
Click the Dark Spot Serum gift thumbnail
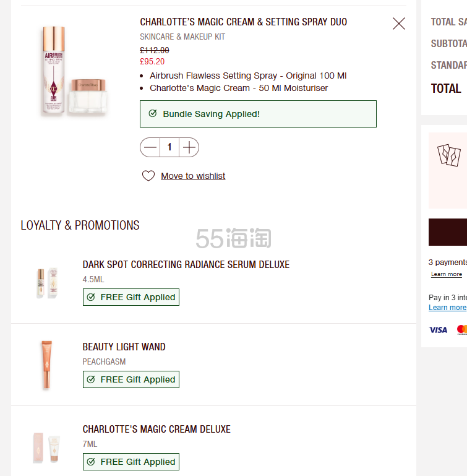pos(46,283)
